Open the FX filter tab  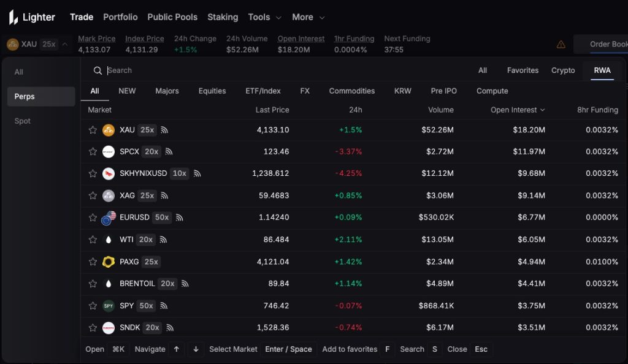coord(305,91)
